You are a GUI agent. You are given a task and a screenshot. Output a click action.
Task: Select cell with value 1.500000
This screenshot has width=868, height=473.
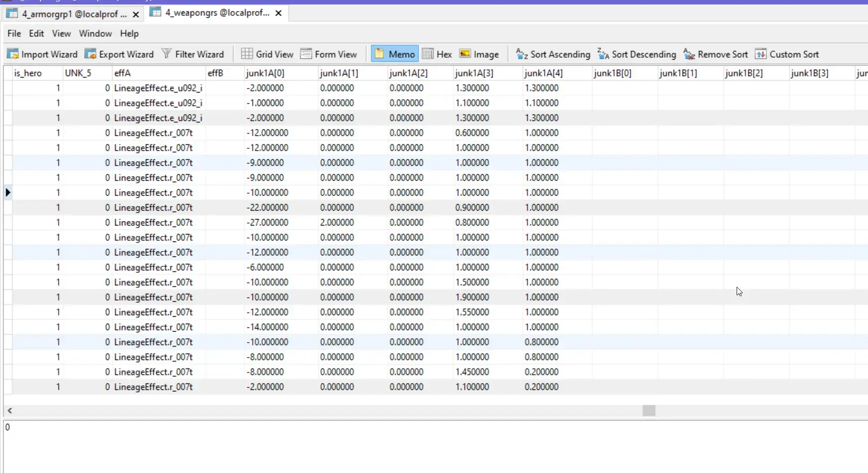tap(488, 282)
